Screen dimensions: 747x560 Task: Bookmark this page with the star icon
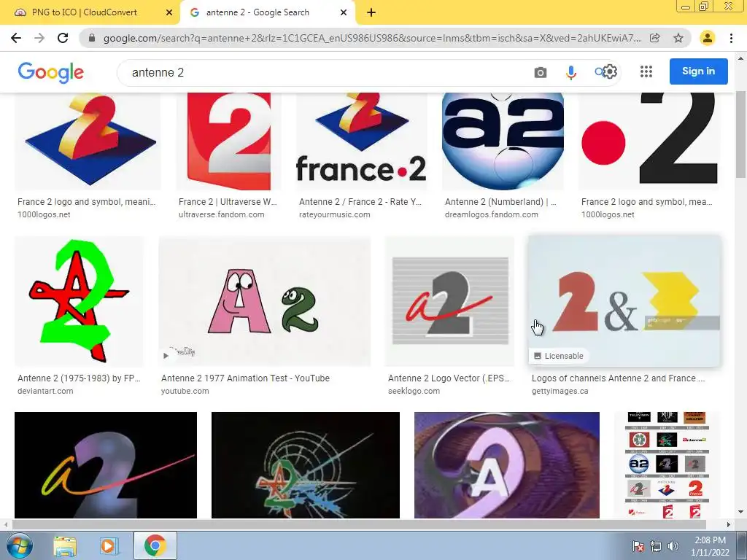pos(678,38)
